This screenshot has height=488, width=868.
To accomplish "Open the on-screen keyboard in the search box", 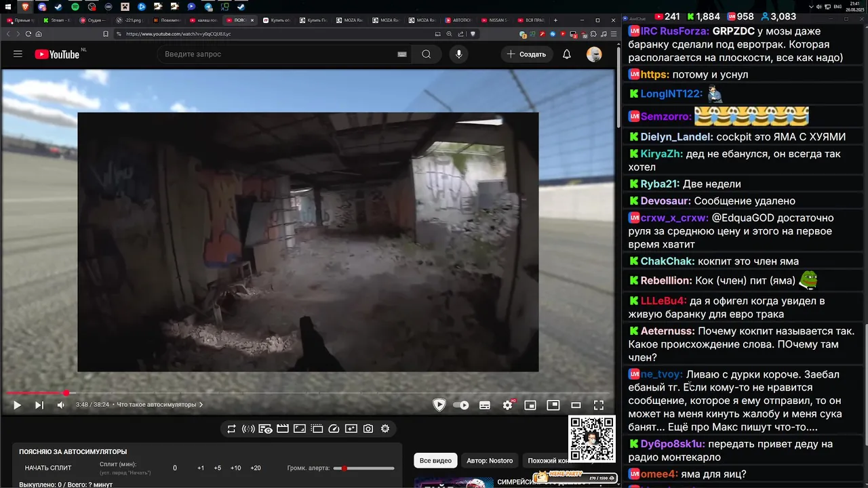I will pyautogui.click(x=402, y=54).
